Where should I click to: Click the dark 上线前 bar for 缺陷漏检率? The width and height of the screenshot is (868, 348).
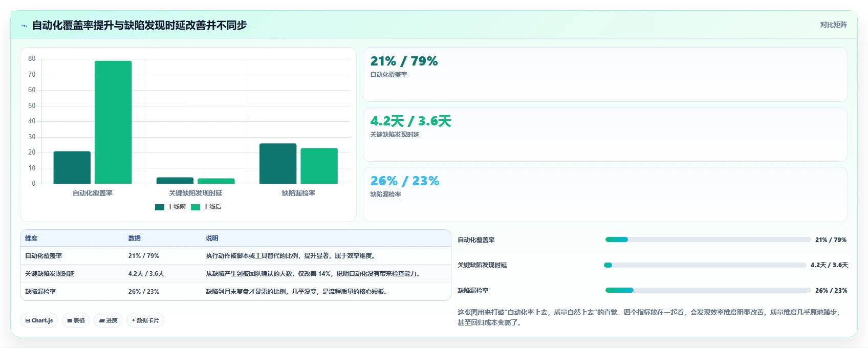(x=278, y=164)
